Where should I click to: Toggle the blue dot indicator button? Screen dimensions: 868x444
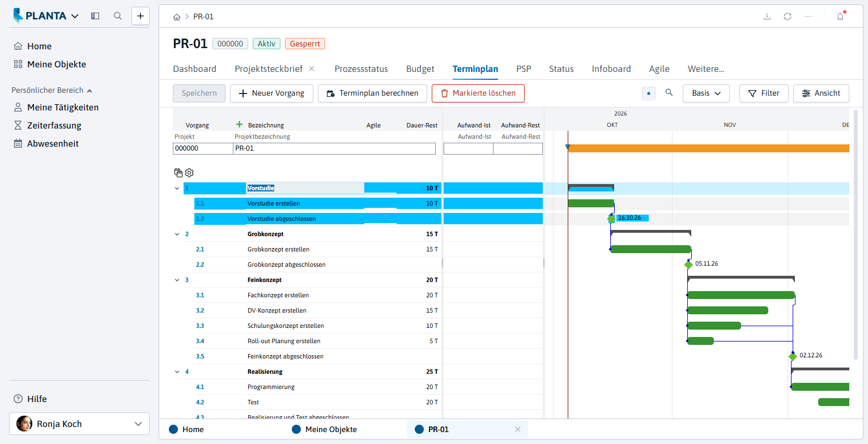point(649,93)
